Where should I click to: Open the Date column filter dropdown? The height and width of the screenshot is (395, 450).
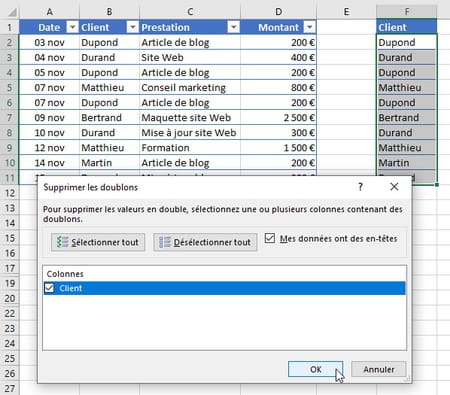click(x=72, y=27)
